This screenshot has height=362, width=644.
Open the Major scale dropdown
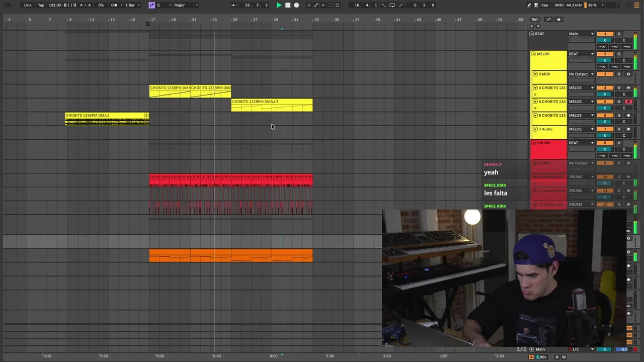(185, 5)
